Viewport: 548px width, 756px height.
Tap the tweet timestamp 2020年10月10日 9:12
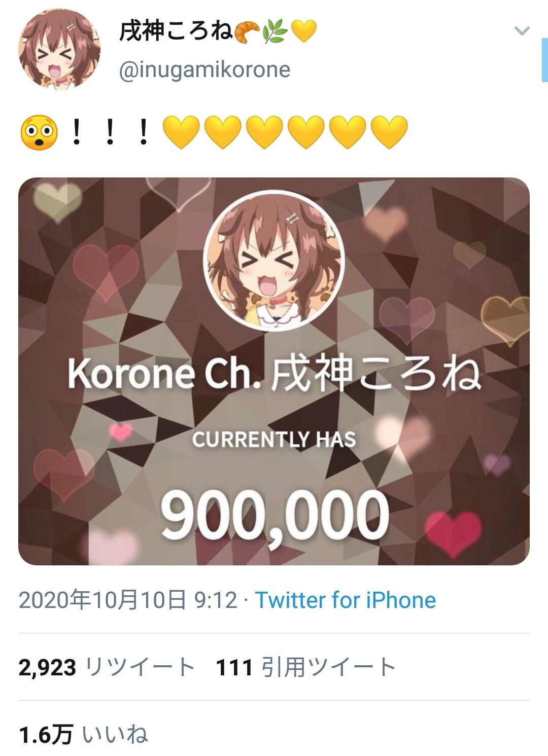(128, 600)
